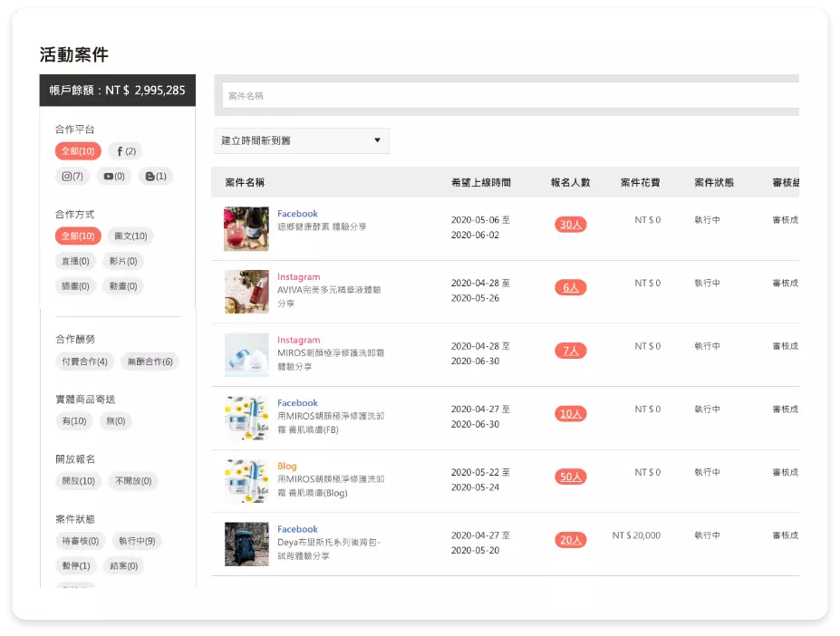This screenshot has width=840, height=636.
Task: Click the 30人 registration count badge
Action: click(x=570, y=224)
